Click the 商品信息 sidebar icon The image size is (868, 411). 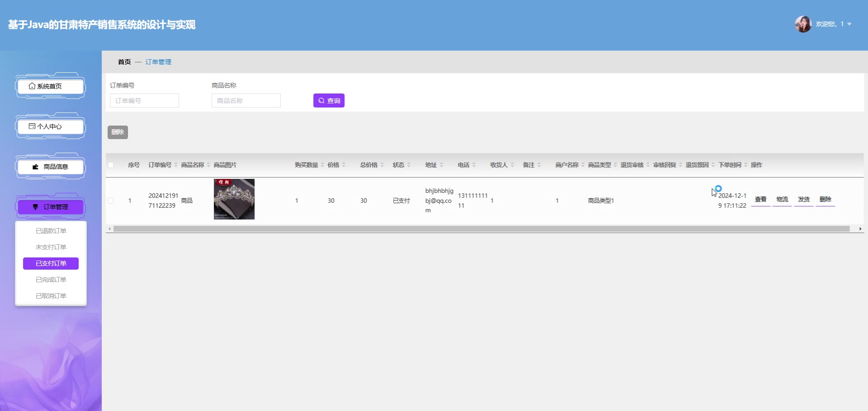pos(35,167)
